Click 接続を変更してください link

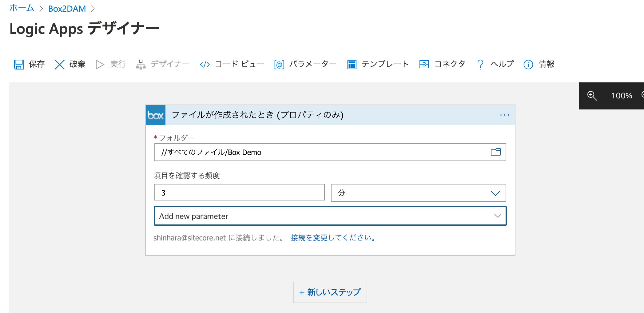[x=333, y=238]
